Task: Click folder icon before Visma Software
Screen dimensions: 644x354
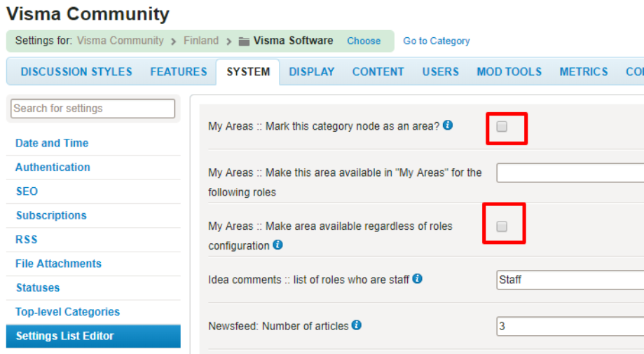Action: [244, 41]
